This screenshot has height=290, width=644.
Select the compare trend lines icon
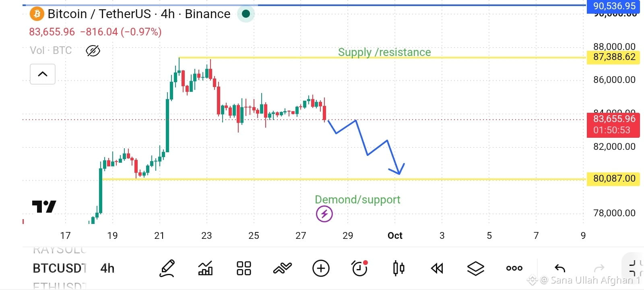[x=282, y=268]
